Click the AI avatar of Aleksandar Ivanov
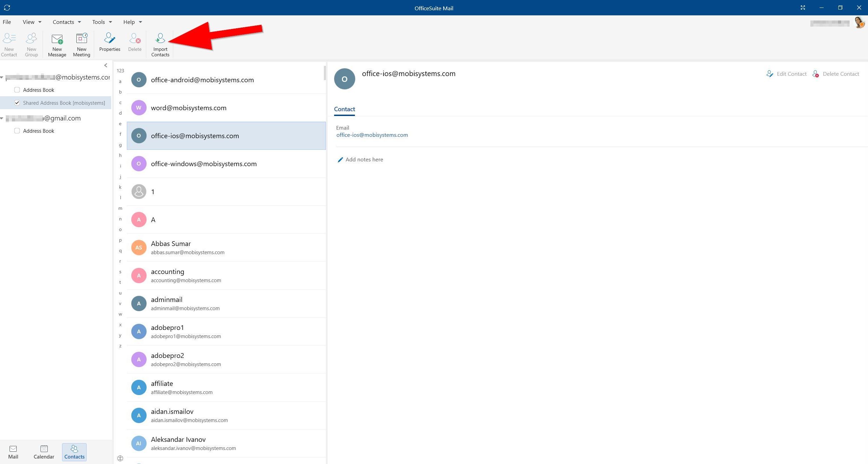This screenshot has width=868, height=464. 139,444
